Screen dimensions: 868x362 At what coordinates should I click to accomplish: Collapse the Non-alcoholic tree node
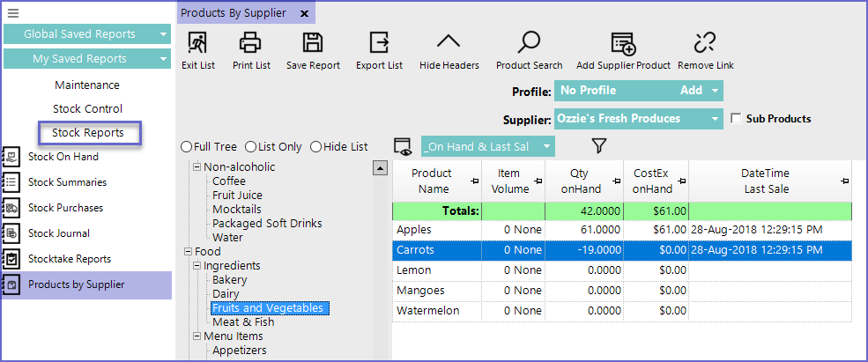(197, 167)
